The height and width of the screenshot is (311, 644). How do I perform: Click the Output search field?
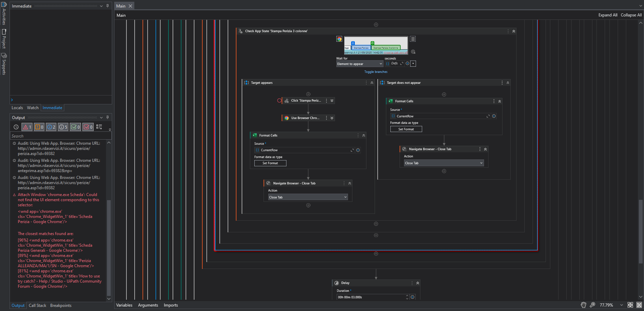(60, 136)
